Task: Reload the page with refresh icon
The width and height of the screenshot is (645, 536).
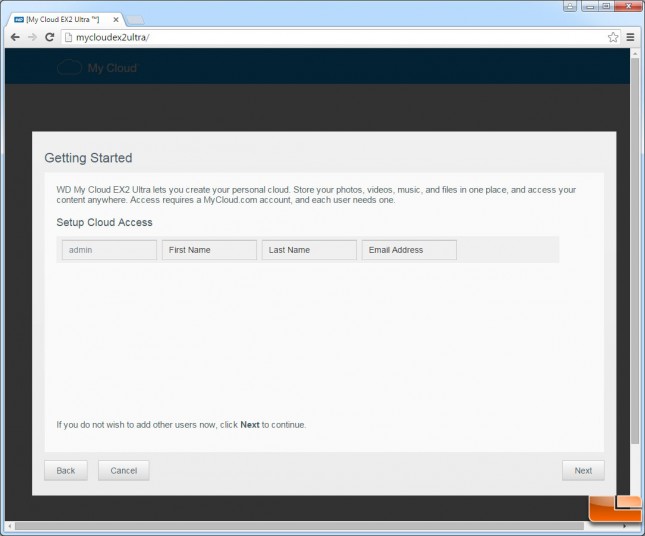Action: pos(50,37)
